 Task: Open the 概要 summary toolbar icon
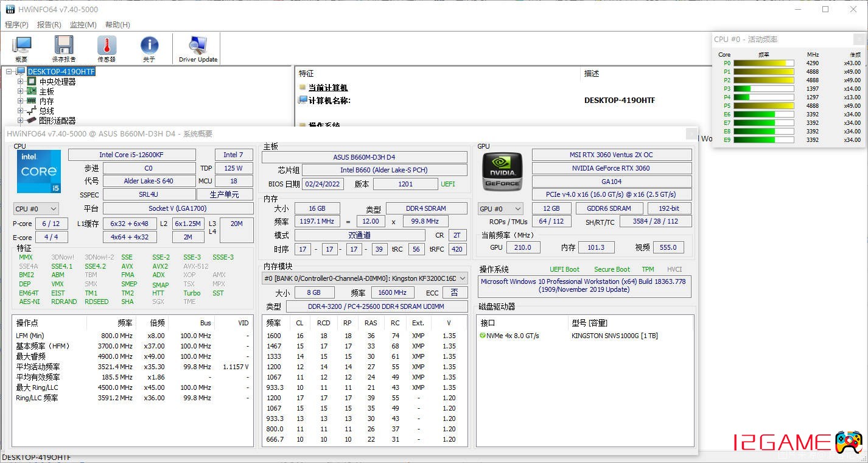(22, 49)
